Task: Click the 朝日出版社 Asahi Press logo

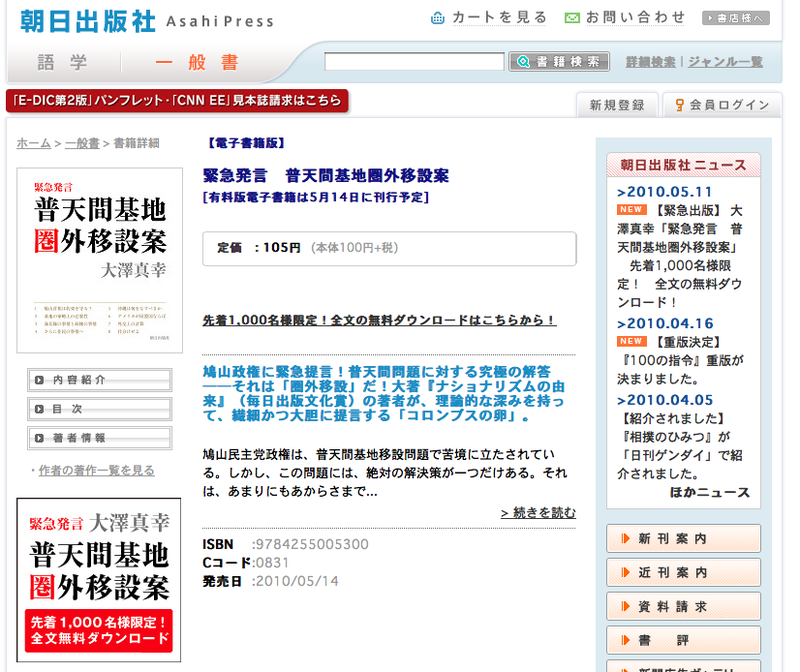Action: (147, 21)
